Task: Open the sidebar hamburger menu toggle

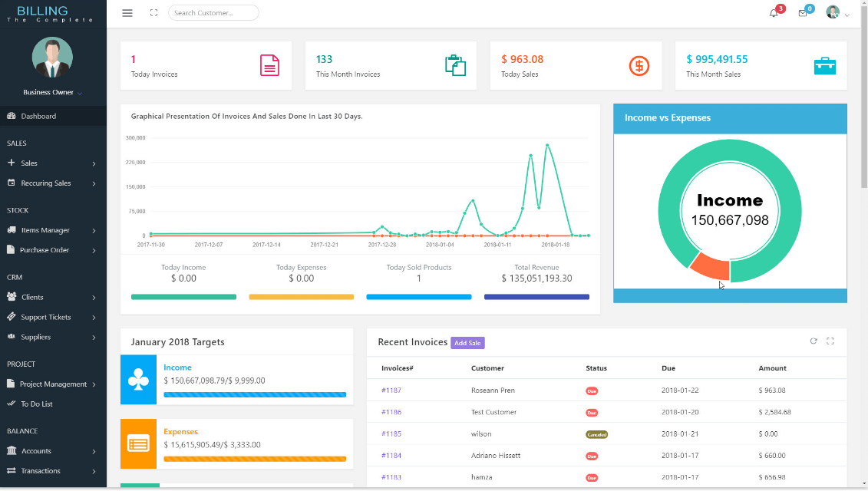Action: click(x=127, y=12)
